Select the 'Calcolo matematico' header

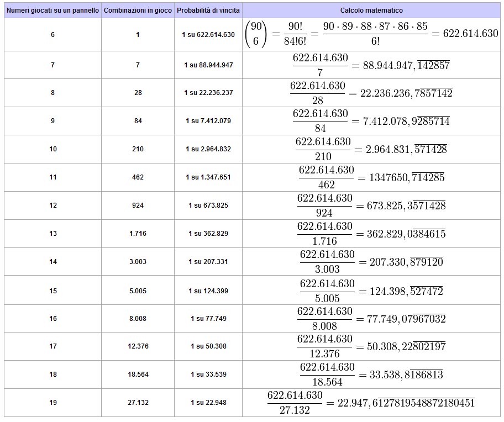coord(371,10)
